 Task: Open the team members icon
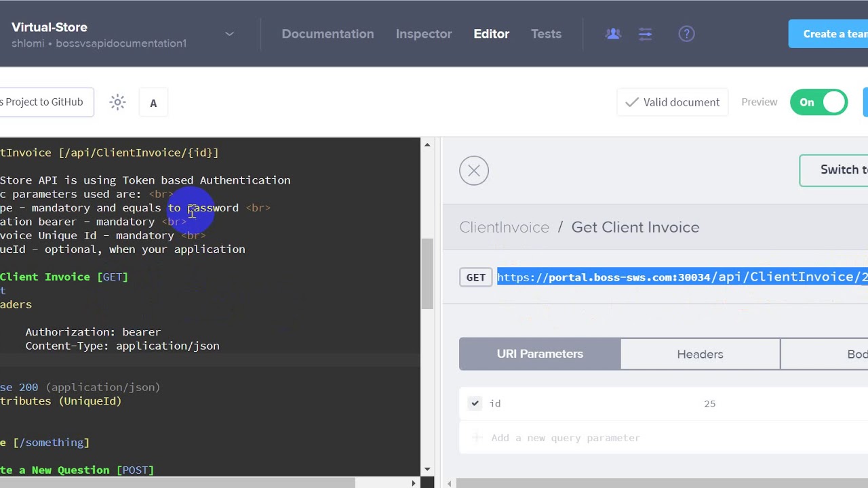[613, 34]
